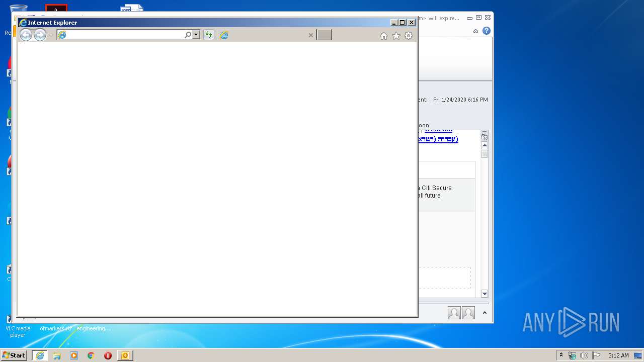This screenshot has width=644, height=362.
Task: Expand the People Pane with the chevron
Action: [x=485, y=313]
